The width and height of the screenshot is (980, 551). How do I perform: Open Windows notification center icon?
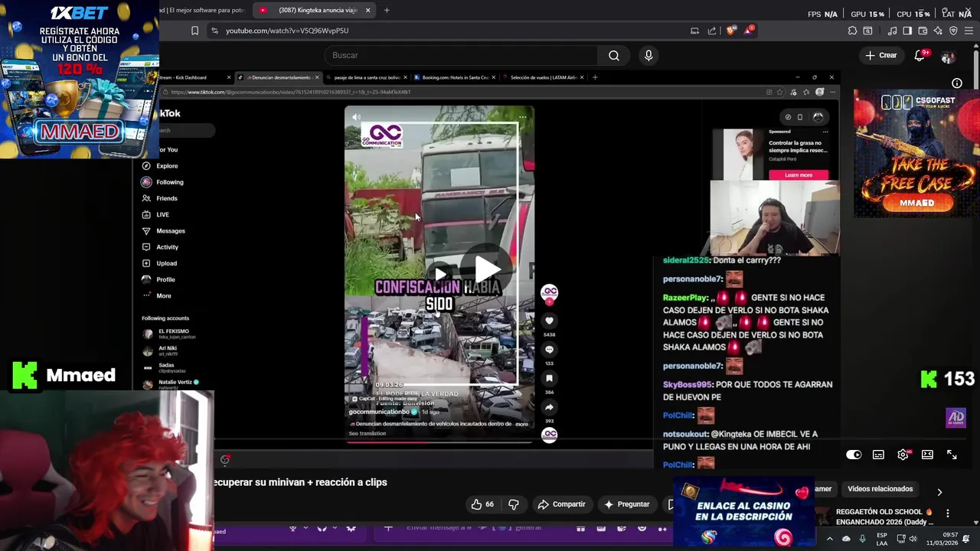pyautogui.click(x=965, y=539)
